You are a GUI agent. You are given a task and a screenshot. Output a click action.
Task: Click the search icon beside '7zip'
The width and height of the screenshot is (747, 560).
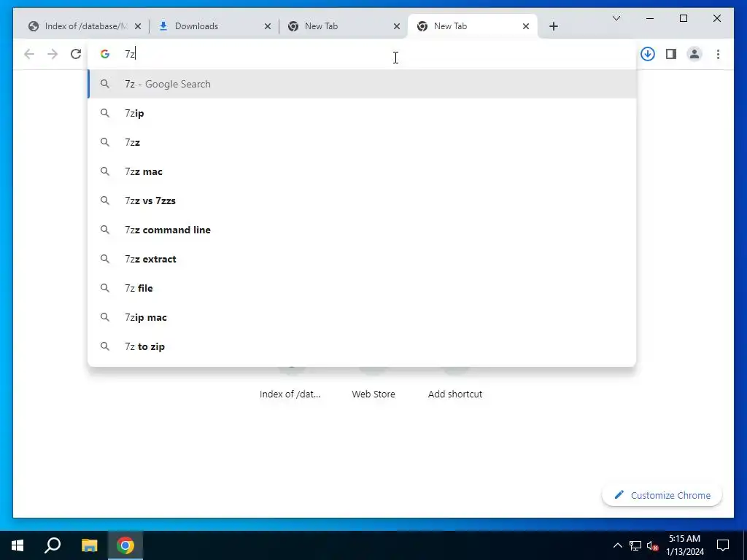105,113
